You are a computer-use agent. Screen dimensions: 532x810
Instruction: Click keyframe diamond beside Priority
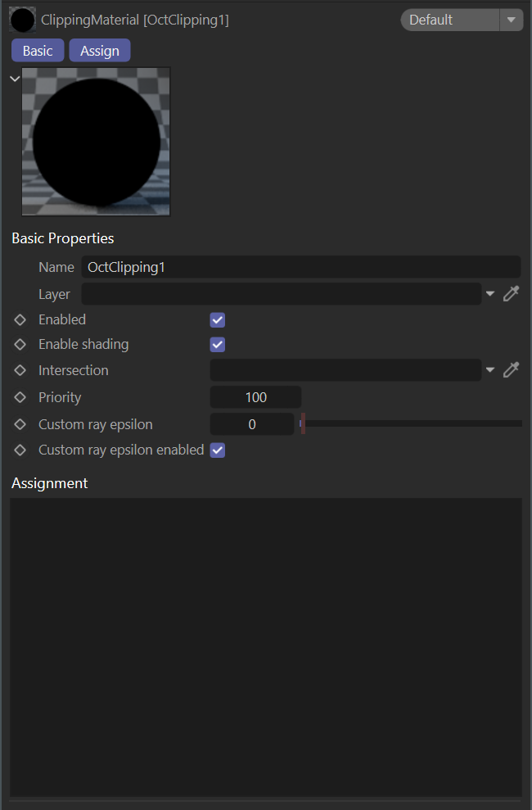(20, 398)
